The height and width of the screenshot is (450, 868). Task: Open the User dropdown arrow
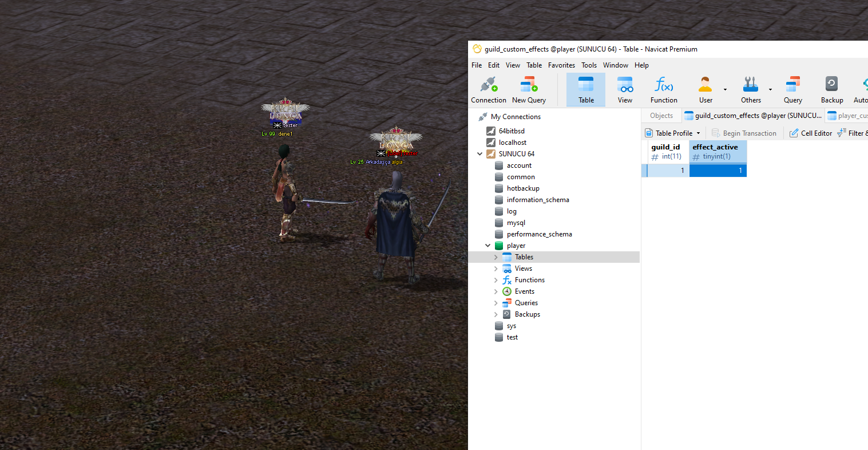click(725, 90)
